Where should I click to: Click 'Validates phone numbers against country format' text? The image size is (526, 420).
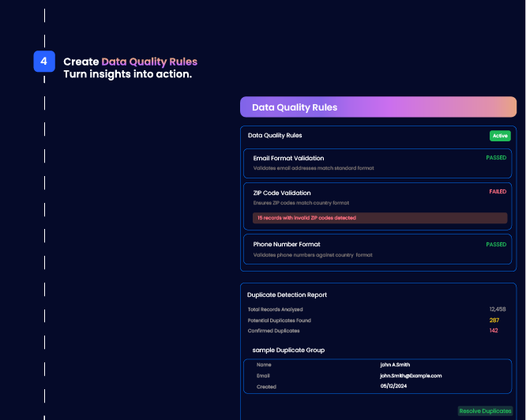313,255
